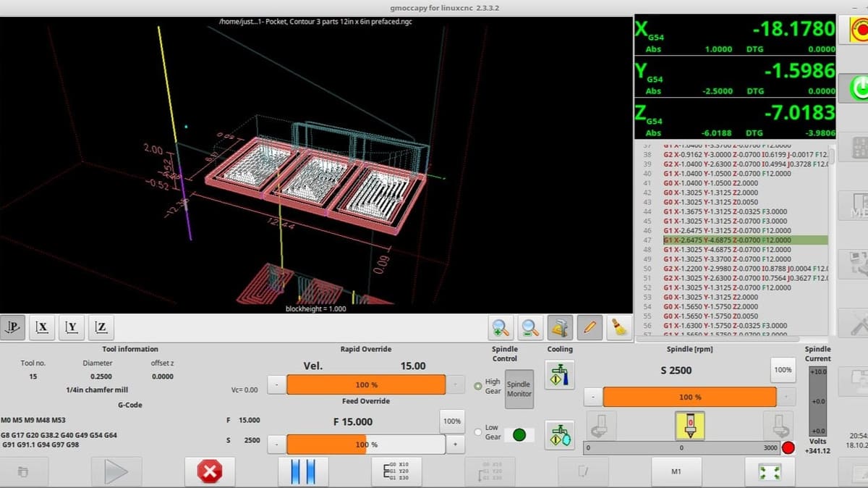The height and width of the screenshot is (488, 868).
Task: Select Low Gear radio button
Action: (478, 432)
